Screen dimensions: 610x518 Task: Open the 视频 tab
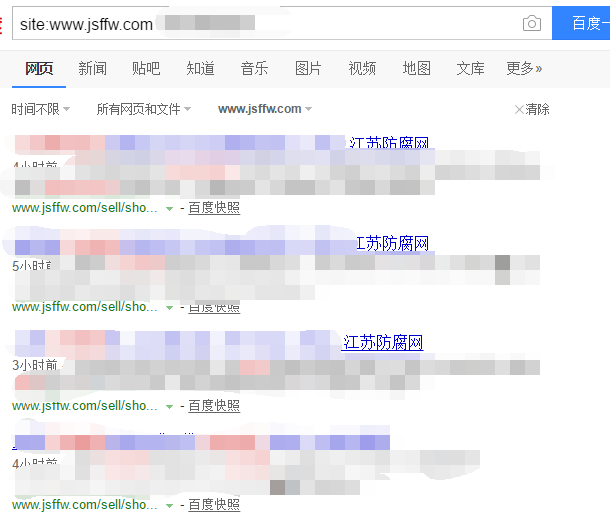(x=362, y=68)
